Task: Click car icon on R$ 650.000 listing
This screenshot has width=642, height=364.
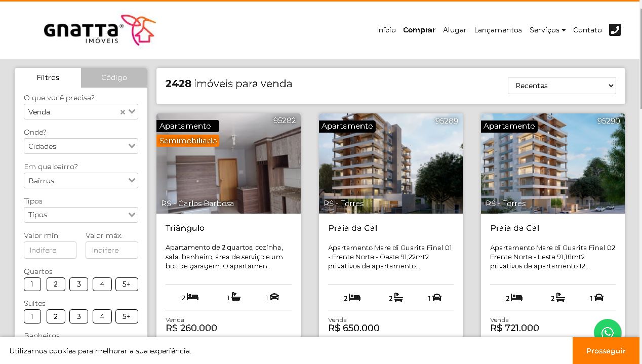Action: pyautogui.click(x=436, y=298)
